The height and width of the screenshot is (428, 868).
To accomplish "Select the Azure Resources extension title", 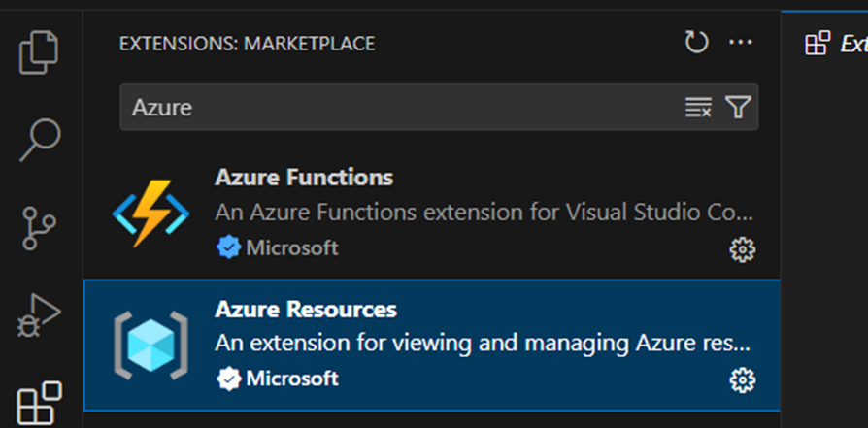I will [306, 310].
